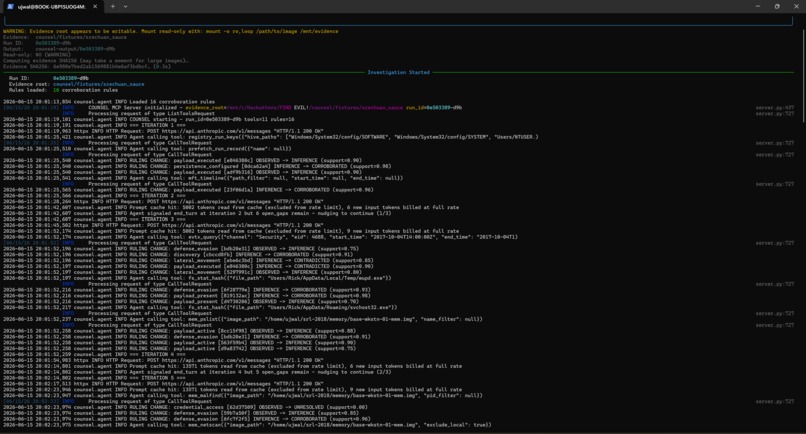Click ruling change discovery [cbccd8fb]
This screenshot has width=806, height=434.
(178, 255)
